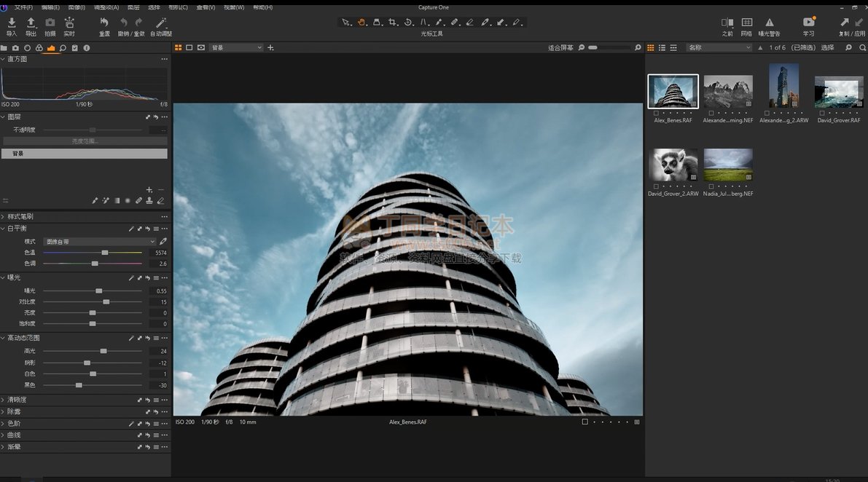
Task: Select the erase mask tool in layers
Action: (160, 201)
